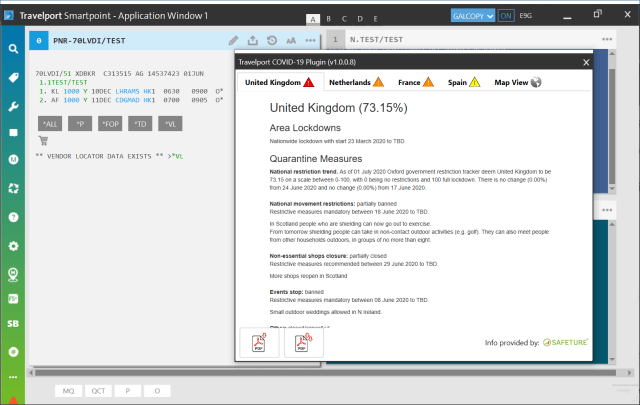Switch to the France tab
The height and width of the screenshot is (405, 640).
tap(416, 82)
